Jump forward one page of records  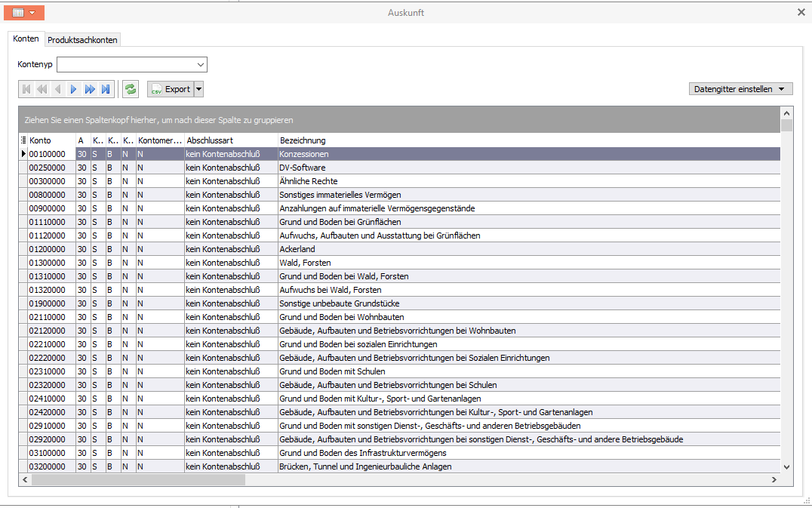click(90, 89)
